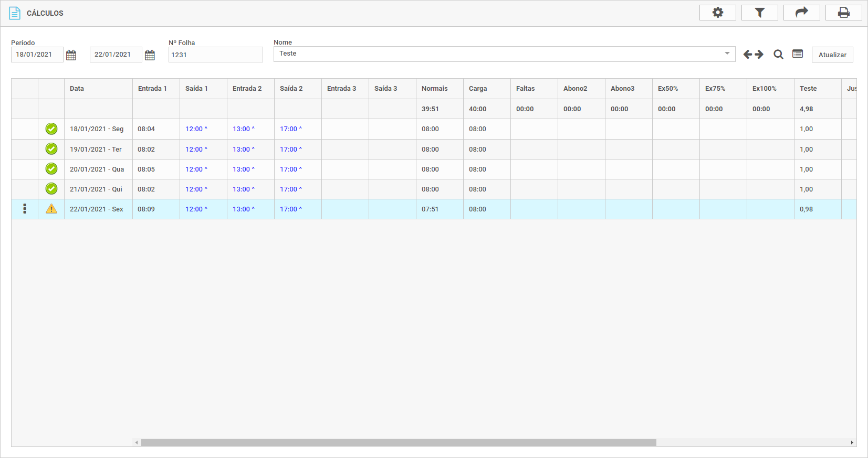
Task: Click the warning icon on 22/01/2021 row
Action: (51, 209)
